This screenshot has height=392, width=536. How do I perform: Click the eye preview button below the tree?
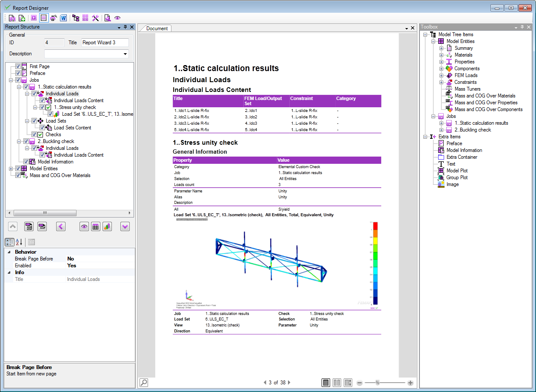click(x=84, y=226)
